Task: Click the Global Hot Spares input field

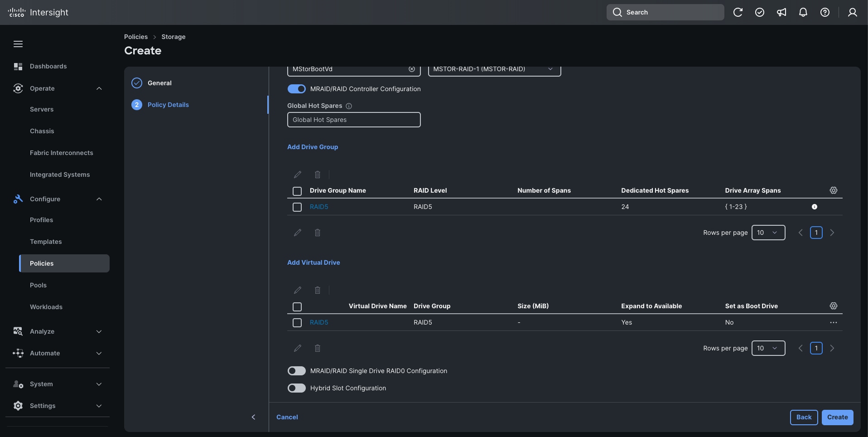Action: [x=353, y=120]
